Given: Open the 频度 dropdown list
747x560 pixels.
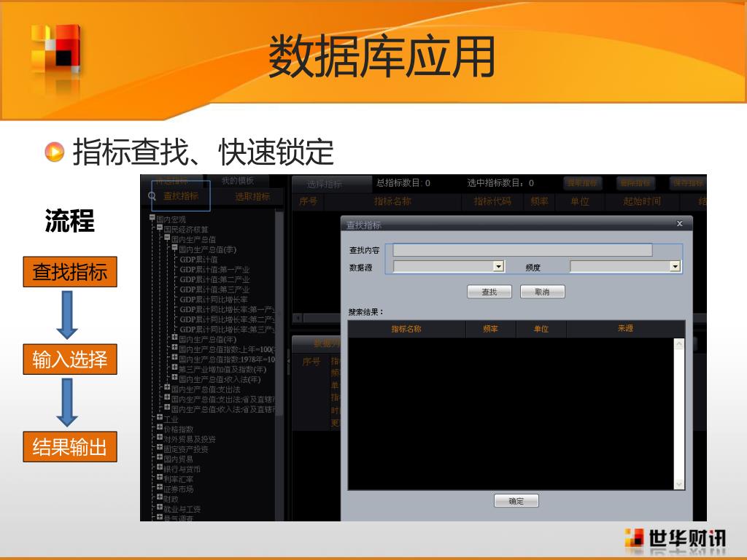Looking at the screenshot, I should click(675, 266).
